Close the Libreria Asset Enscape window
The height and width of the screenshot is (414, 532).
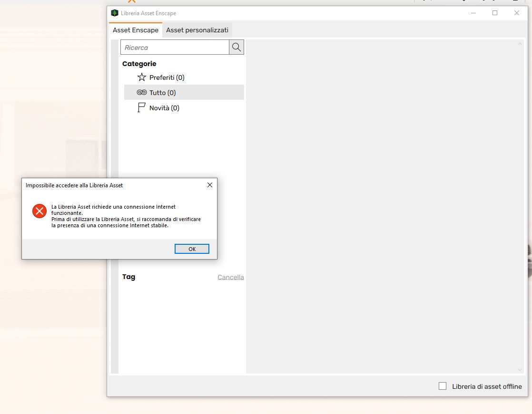(x=516, y=13)
